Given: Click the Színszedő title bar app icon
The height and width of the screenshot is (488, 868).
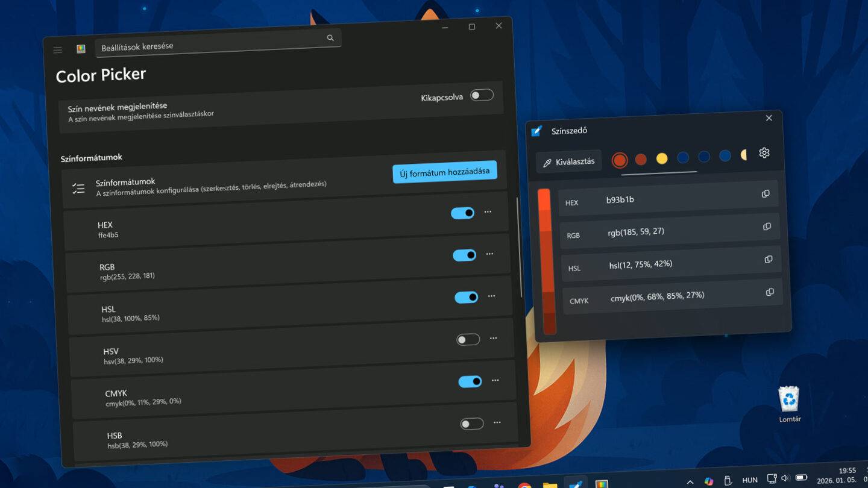Looking at the screenshot, I should coord(536,131).
